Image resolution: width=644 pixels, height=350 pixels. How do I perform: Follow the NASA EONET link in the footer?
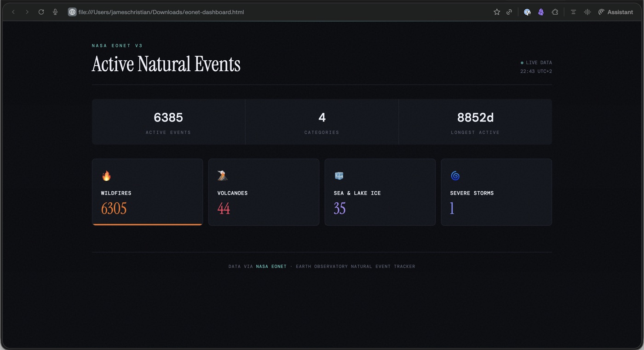(271, 266)
